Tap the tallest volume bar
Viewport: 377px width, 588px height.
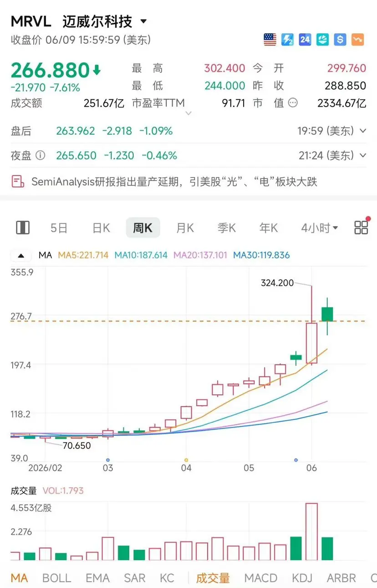point(311,532)
